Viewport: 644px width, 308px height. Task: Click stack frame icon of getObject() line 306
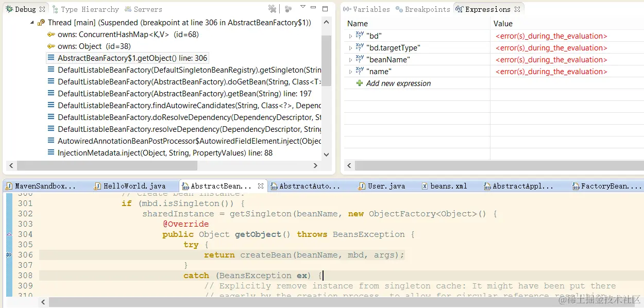coord(51,58)
